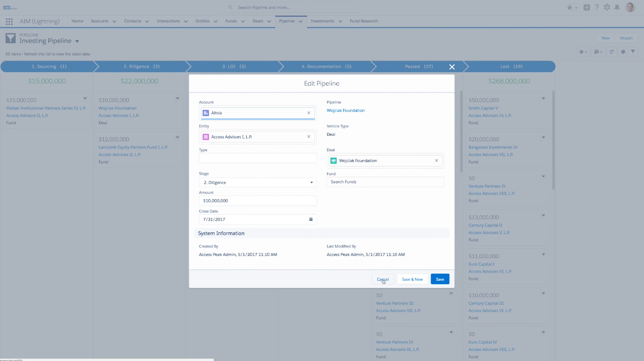644x361 pixels.
Task: Open actions menu for the $13,000,000 Century Capital II card
Action: 543,216
